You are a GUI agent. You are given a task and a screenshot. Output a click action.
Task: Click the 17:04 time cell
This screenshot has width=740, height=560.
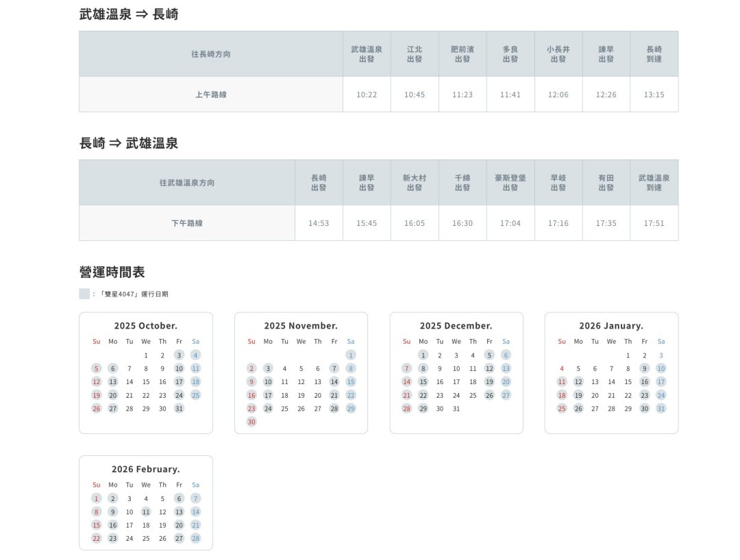[x=510, y=223]
